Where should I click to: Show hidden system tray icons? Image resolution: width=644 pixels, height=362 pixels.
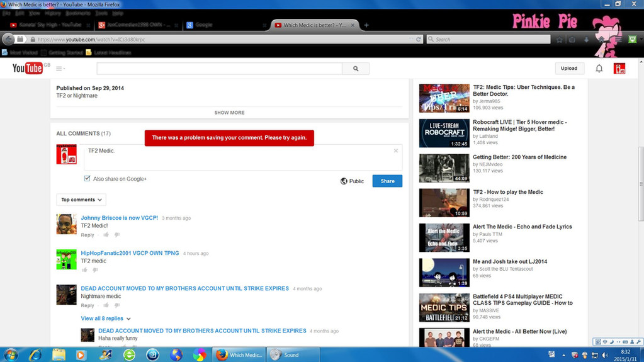(x=563, y=355)
